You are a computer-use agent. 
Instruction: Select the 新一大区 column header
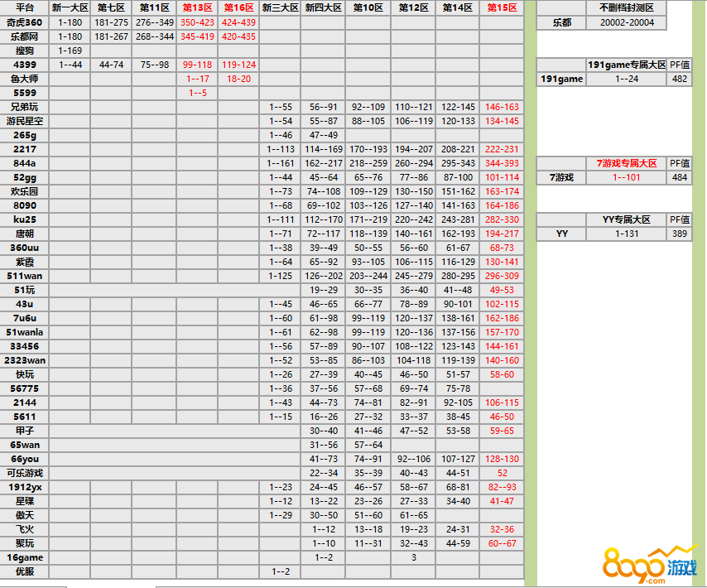pos(70,7)
